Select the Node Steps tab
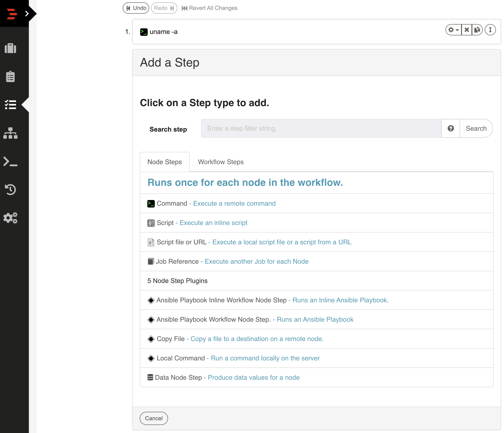The height and width of the screenshot is (433, 504). (x=164, y=162)
